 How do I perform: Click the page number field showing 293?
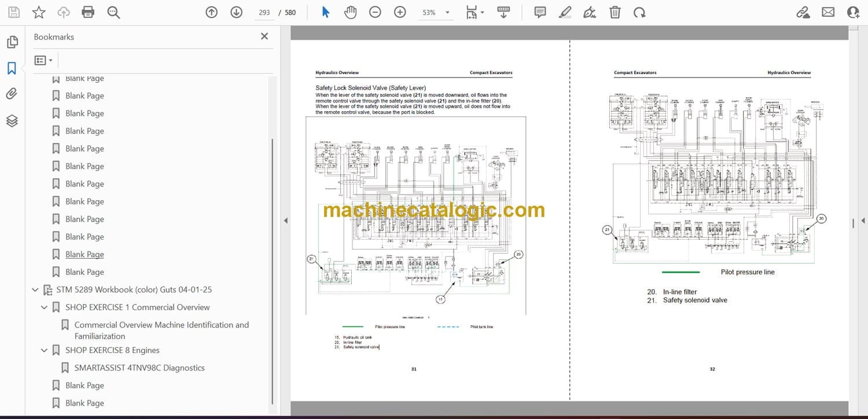tap(264, 12)
